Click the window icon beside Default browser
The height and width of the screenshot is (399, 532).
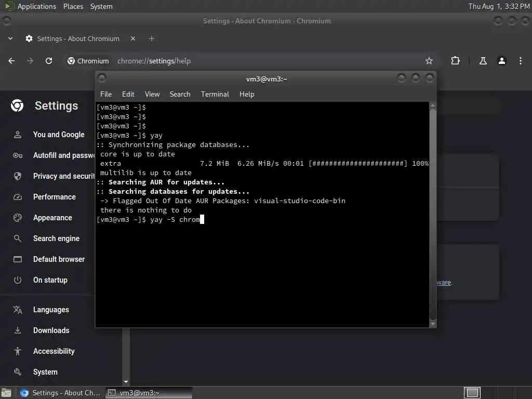click(18, 259)
